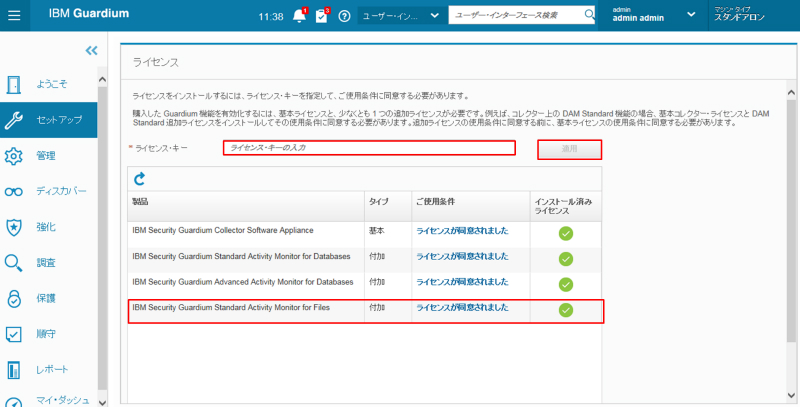Open the to-do list checklist icon
Viewport: 800px width, 407px height.
[322, 16]
